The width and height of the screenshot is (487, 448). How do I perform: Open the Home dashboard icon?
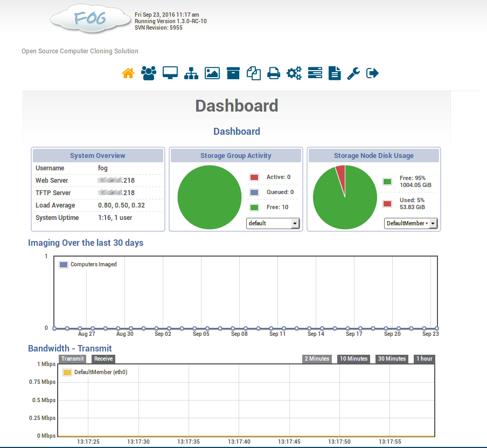click(128, 73)
